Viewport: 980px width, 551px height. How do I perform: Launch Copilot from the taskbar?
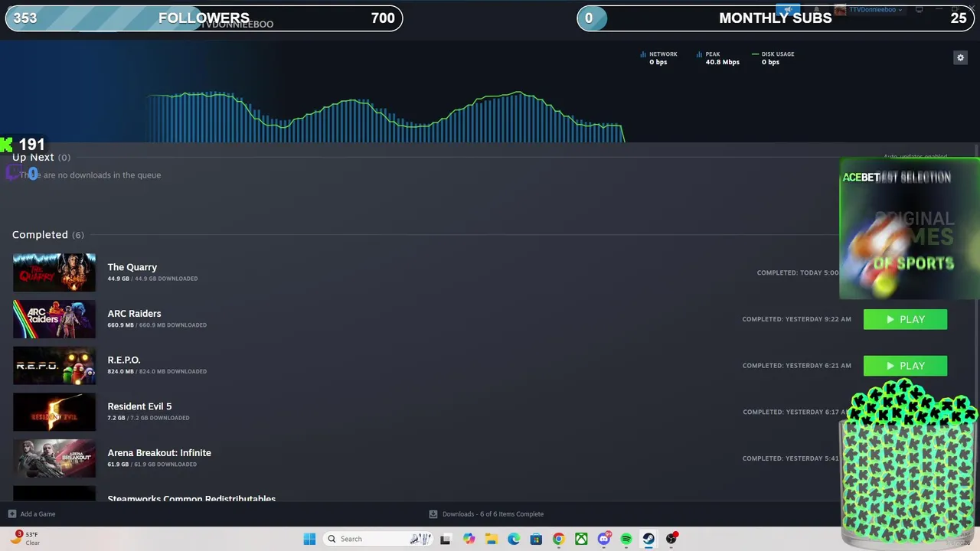[x=469, y=539]
